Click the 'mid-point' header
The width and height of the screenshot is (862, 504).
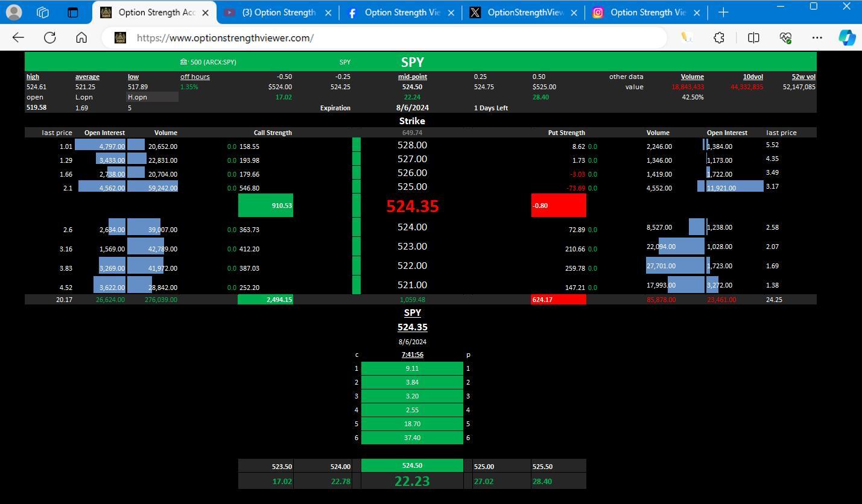point(413,77)
